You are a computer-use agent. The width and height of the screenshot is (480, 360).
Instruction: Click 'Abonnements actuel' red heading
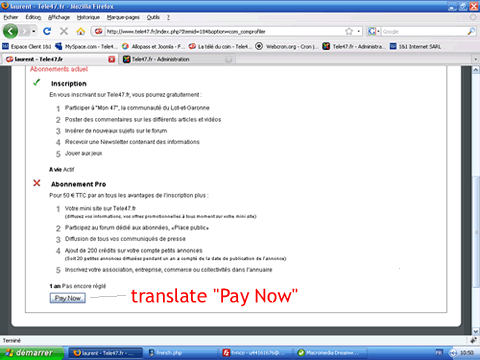(x=59, y=69)
